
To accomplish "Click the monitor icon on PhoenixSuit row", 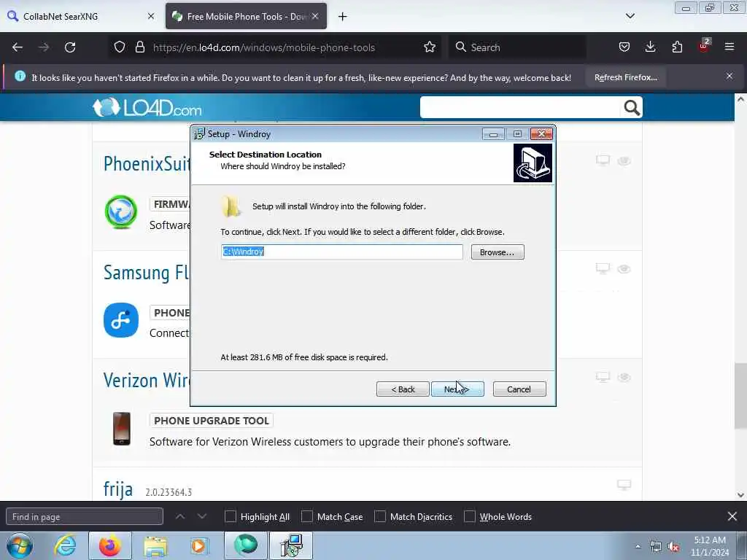I will click(x=603, y=160).
